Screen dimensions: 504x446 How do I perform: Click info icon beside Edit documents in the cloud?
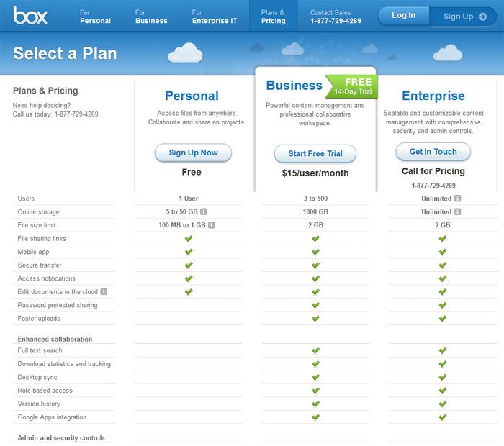(x=104, y=292)
